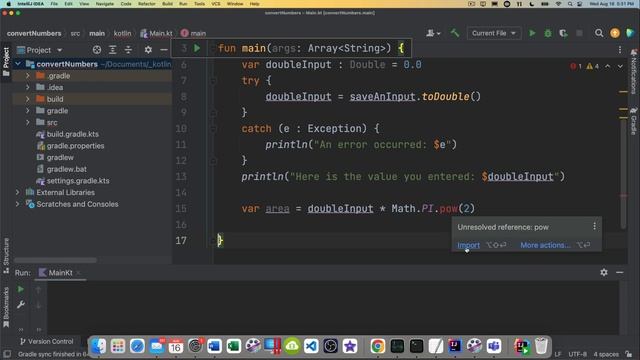This screenshot has width=640, height=360.
Task: Select build.gradle.kts file
Action: [x=72, y=134]
